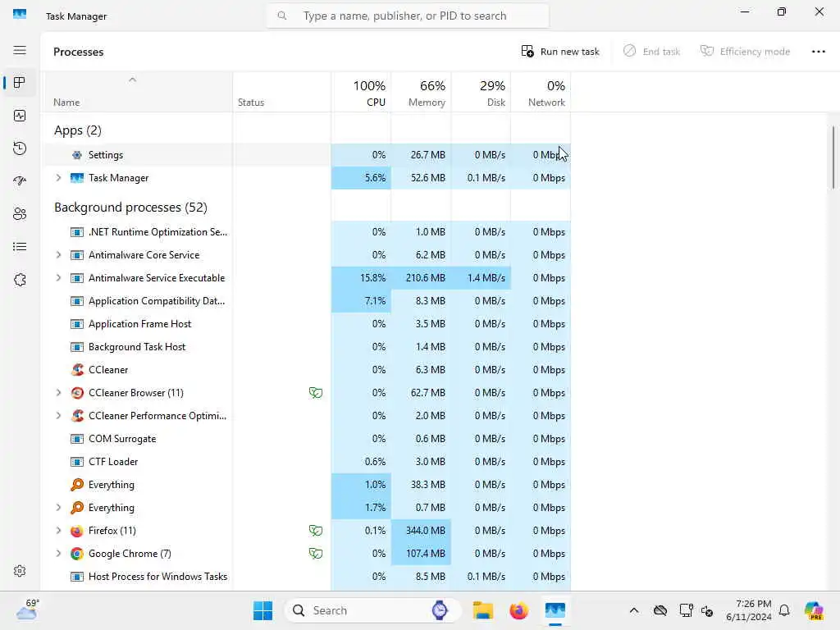Expand the CCleaner Browser (11) group
The height and width of the screenshot is (630, 840).
point(58,393)
